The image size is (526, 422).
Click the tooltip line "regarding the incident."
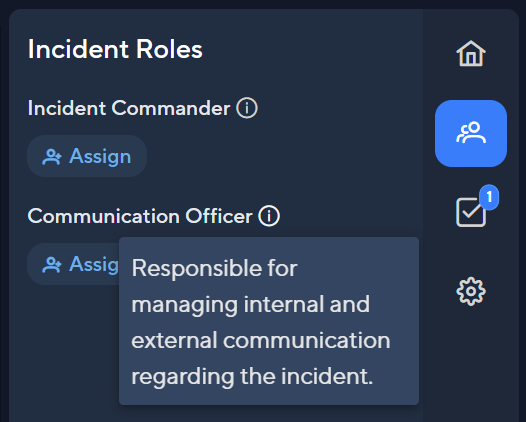point(252,376)
